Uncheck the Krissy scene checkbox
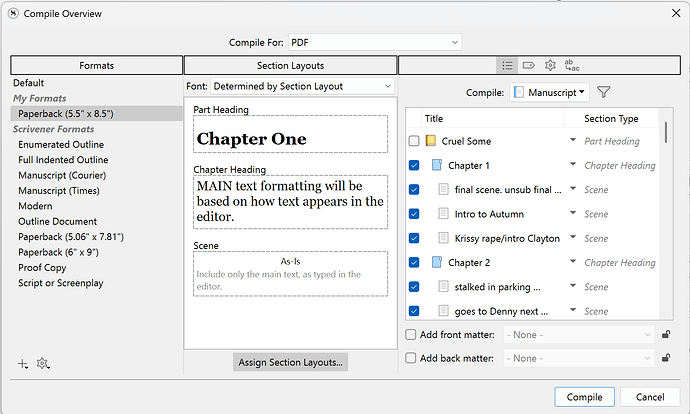The image size is (690, 414). tap(414, 238)
